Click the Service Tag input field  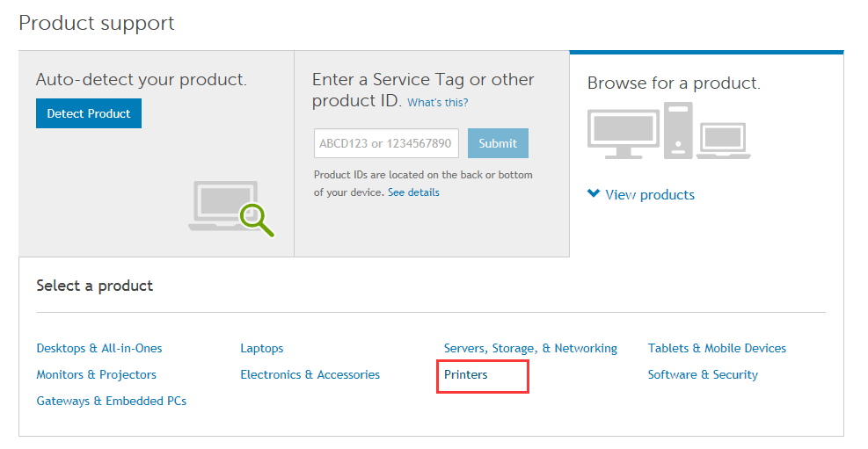386,143
